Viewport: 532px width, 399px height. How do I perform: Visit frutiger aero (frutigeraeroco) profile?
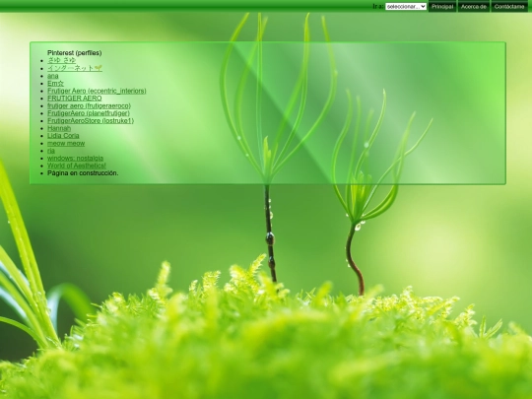click(x=89, y=105)
